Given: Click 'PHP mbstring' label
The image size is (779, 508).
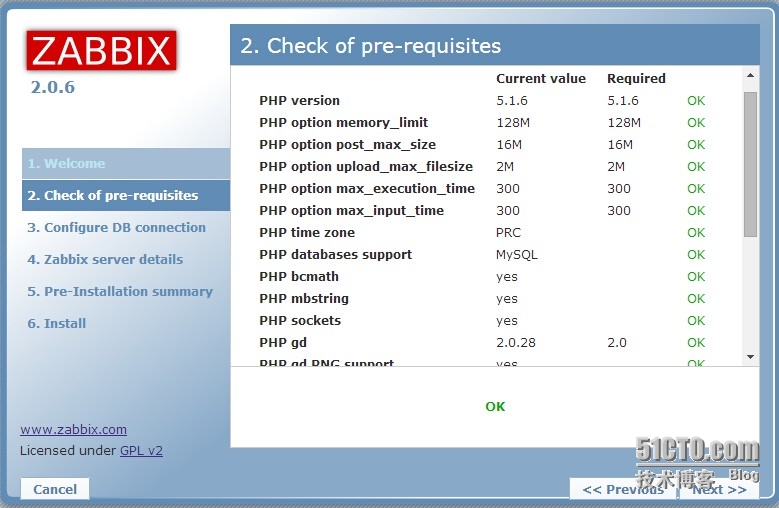Looking at the screenshot, I should tap(304, 298).
